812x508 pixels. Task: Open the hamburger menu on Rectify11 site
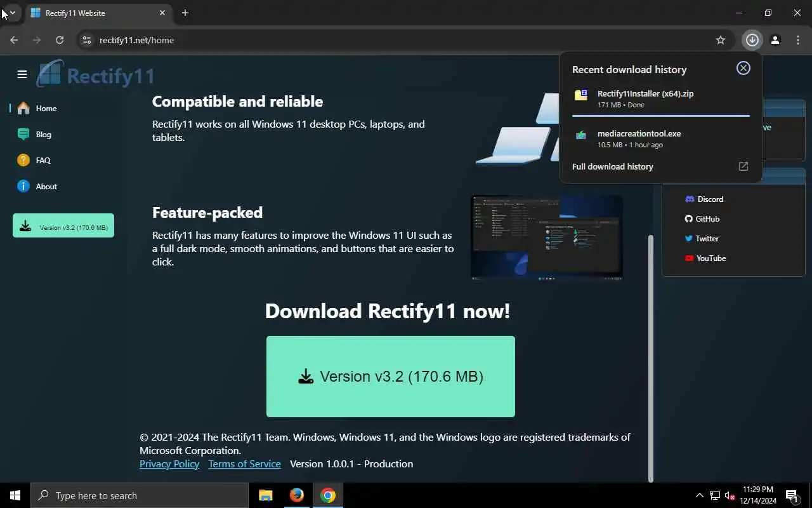coord(22,74)
